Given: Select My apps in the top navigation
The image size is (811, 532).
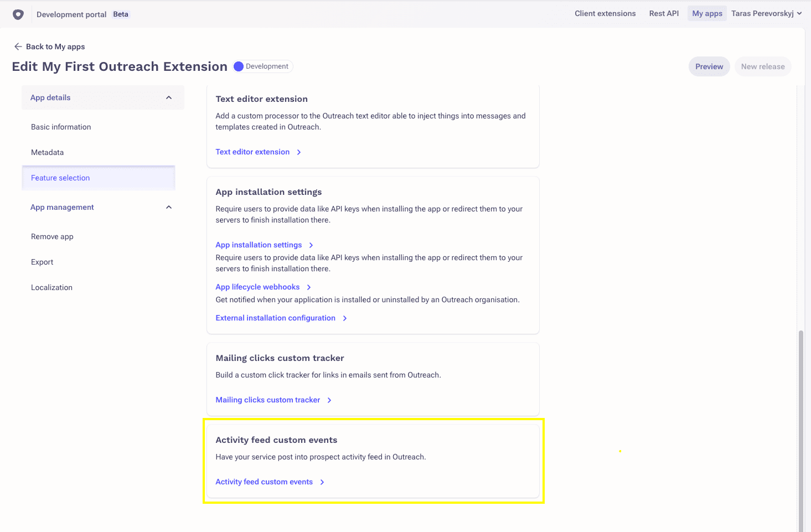Looking at the screenshot, I should click(x=706, y=13).
